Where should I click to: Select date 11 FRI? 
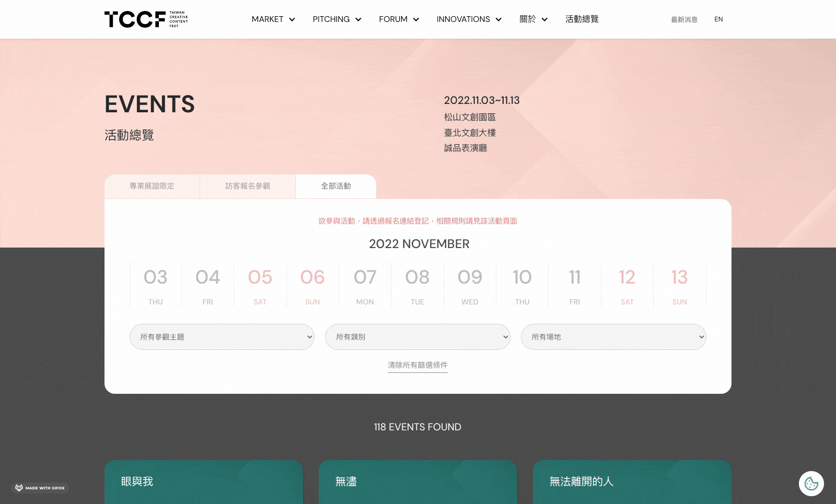click(575, 285)
